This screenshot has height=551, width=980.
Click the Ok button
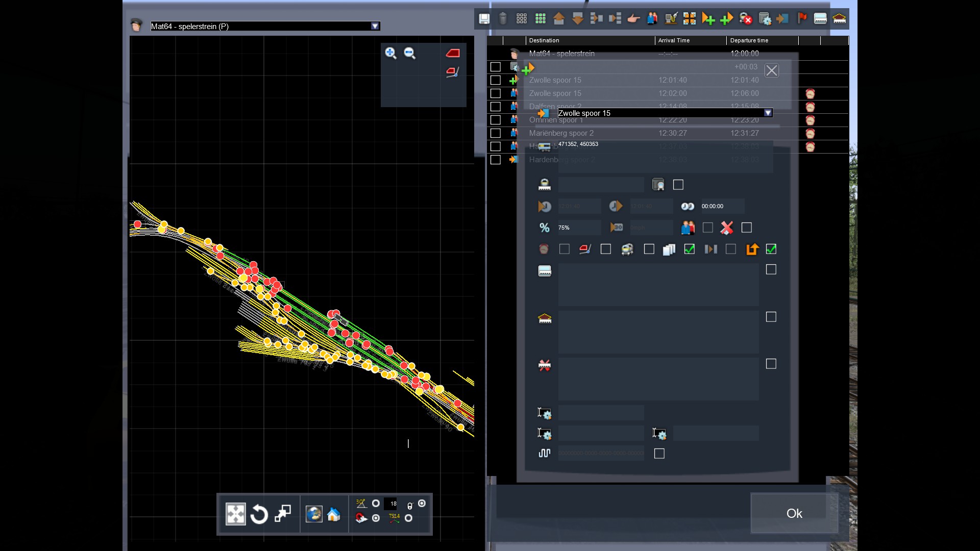coord(794,513)
